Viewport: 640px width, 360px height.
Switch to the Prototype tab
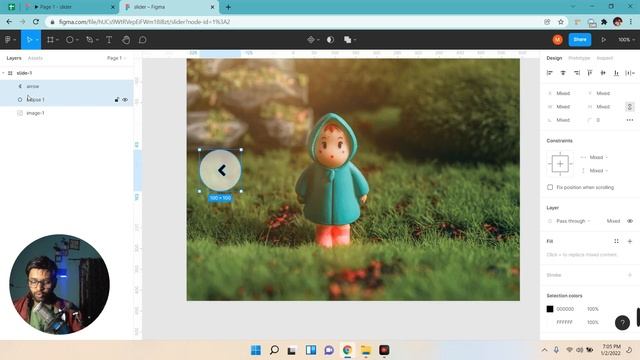pos(579,58)
